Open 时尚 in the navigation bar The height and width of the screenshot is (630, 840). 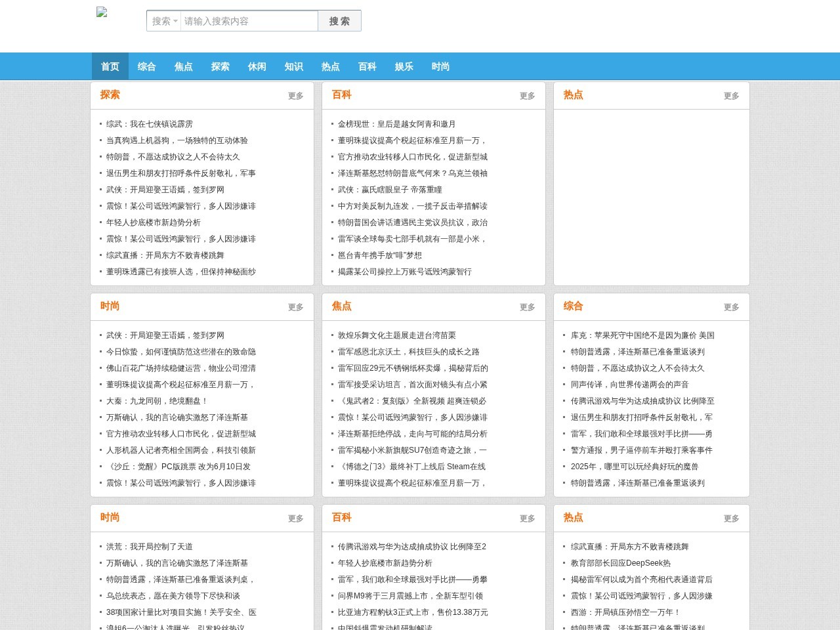441,66
